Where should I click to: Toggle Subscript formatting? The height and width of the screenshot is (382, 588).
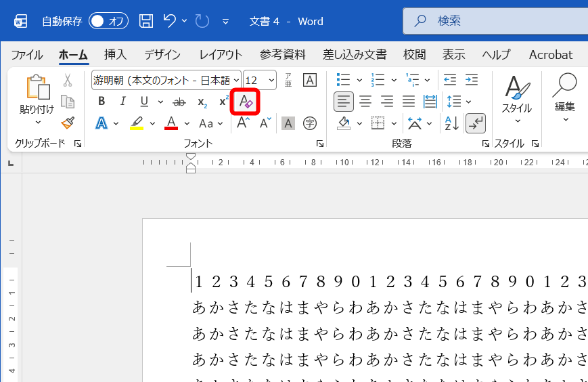pyautogui.click(x=202, y=102)
